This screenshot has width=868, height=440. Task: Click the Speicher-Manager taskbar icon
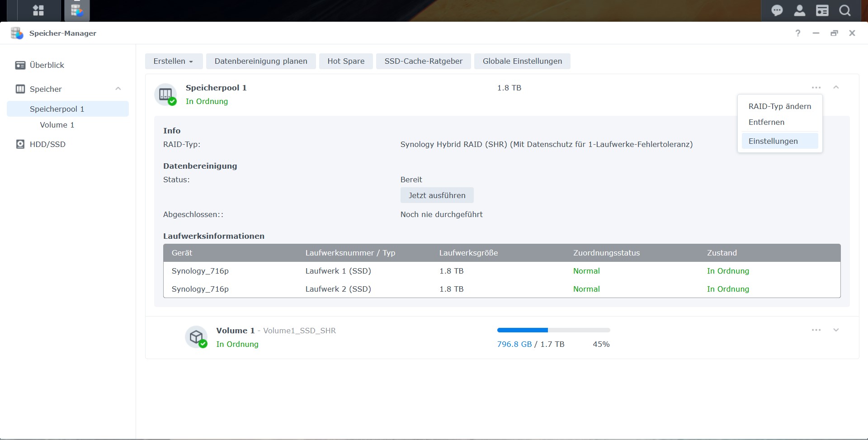(x=77, y=10)
